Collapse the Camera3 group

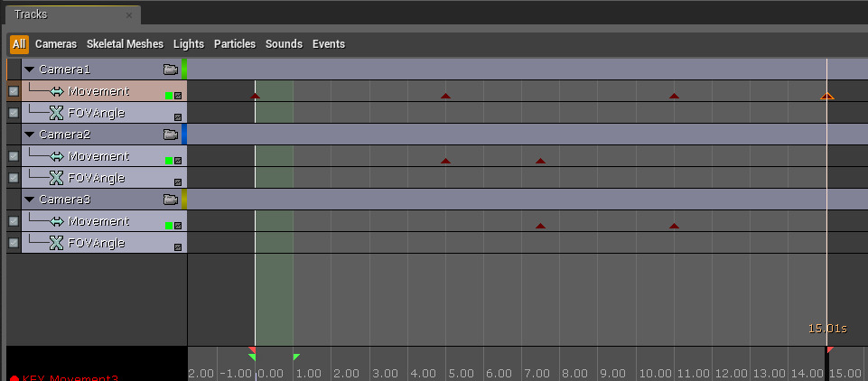(30, 199)
